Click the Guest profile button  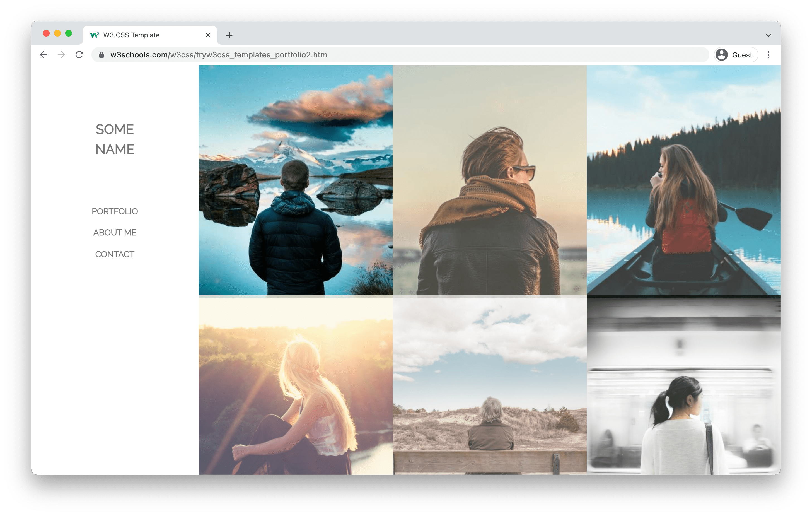(x=736, y=54)
